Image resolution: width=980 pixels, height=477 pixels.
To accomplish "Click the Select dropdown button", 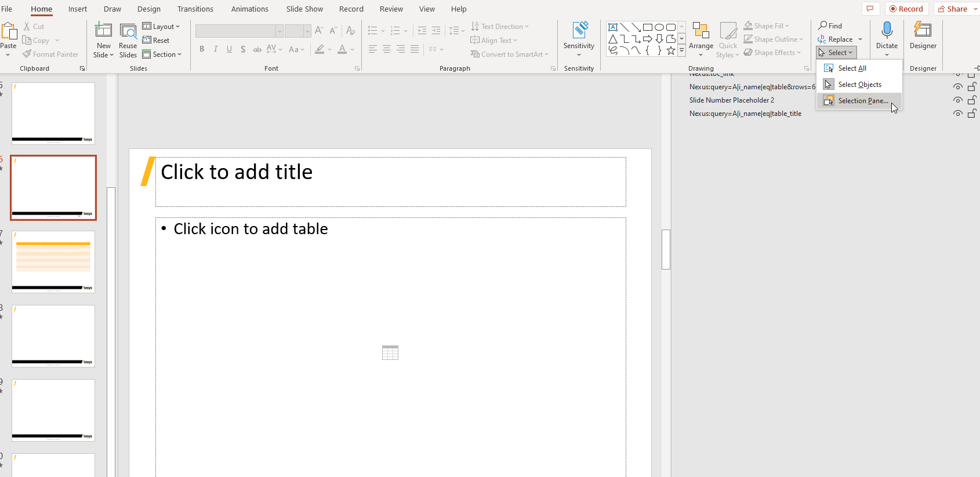I will (x=836, y=53).
